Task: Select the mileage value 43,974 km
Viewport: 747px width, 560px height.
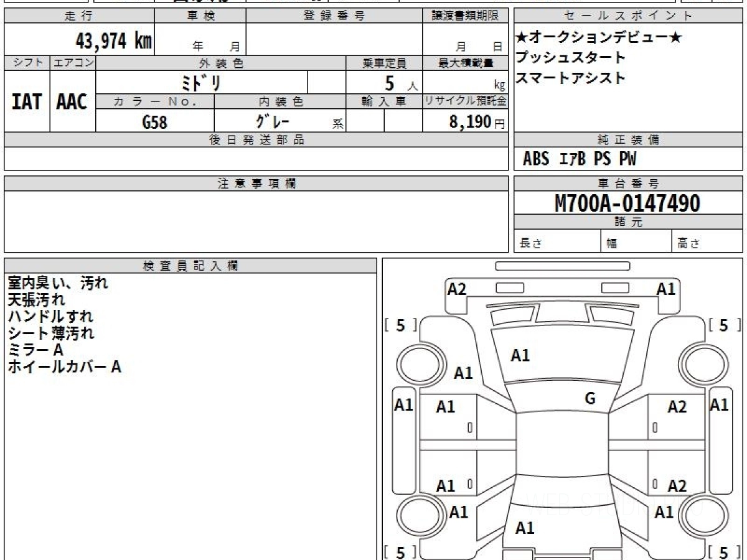Action: point(114,42)
